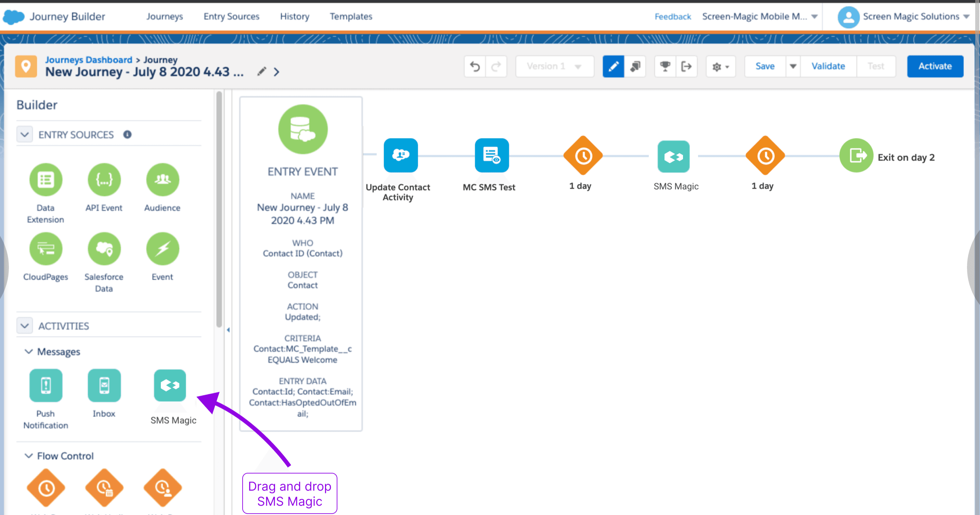Collapse the Flow Control group
Viewport: 980px width, 515px height.
coord(28,456)
